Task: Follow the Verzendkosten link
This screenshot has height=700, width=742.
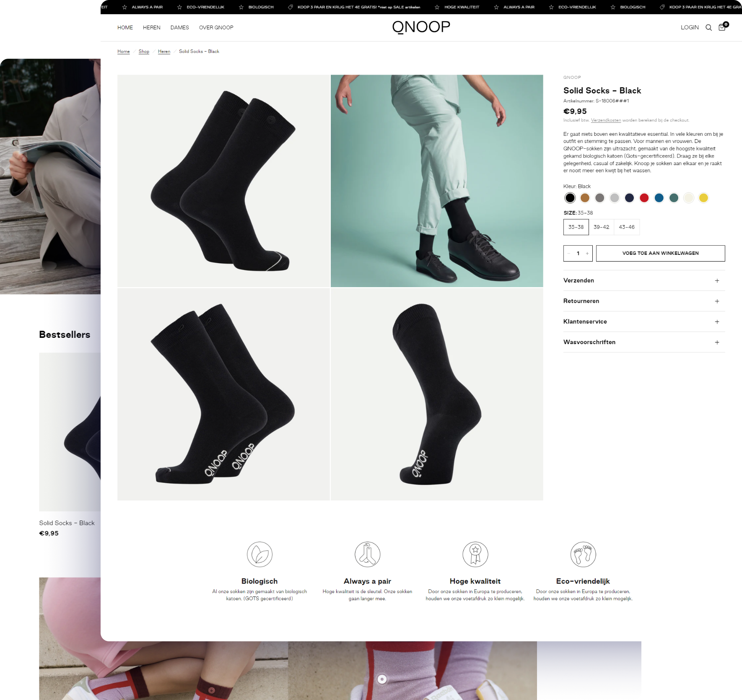Action: point(606,120)
